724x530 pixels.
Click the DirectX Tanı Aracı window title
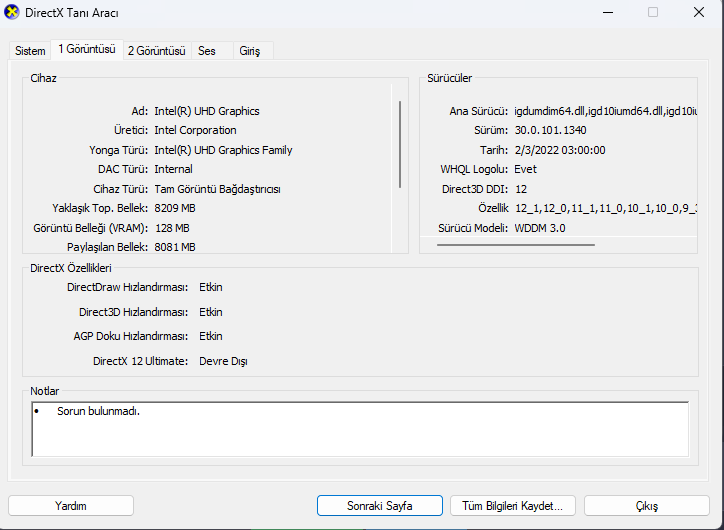pos(72,13)
